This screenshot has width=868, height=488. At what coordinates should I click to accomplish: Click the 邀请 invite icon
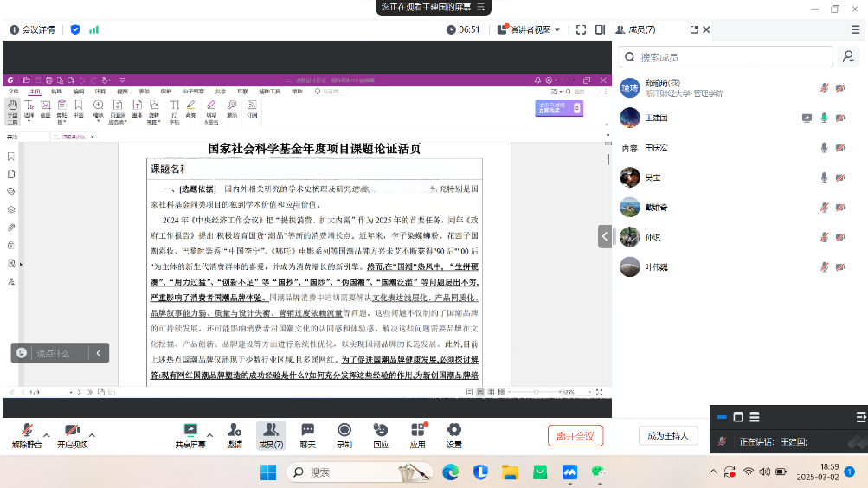[x=235, y=434]
